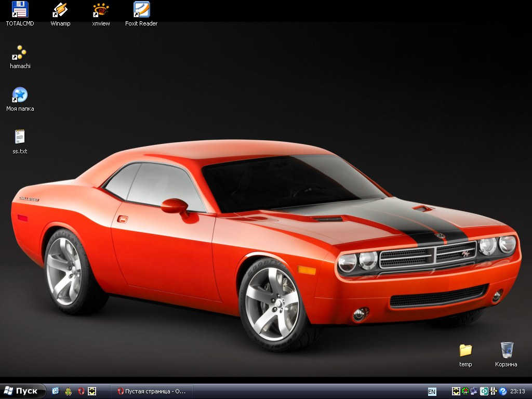532x399 pixels.
Task: Click the blue question mark tray icon
Action: 503,391
